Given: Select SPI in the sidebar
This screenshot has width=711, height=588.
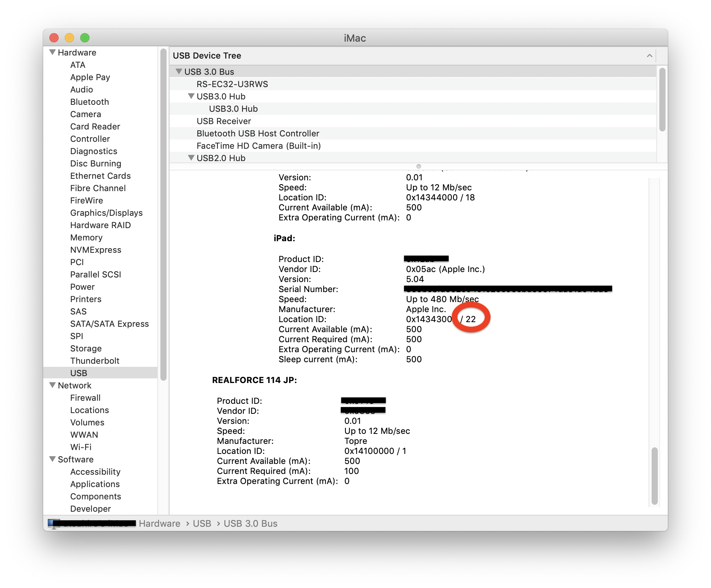Looking at the screenshot, I should tap(76, 336).
